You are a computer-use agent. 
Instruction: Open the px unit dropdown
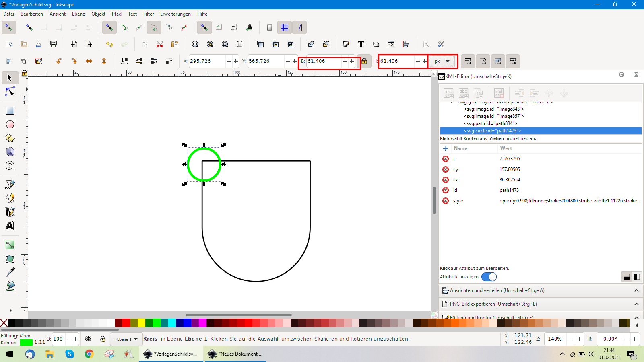(442, 61)
